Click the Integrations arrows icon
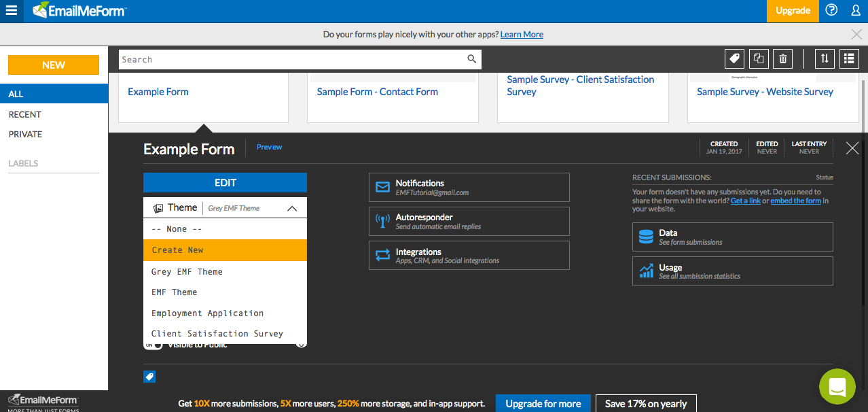868x412 pixels. pyautogui.click(x=383, y=256)
